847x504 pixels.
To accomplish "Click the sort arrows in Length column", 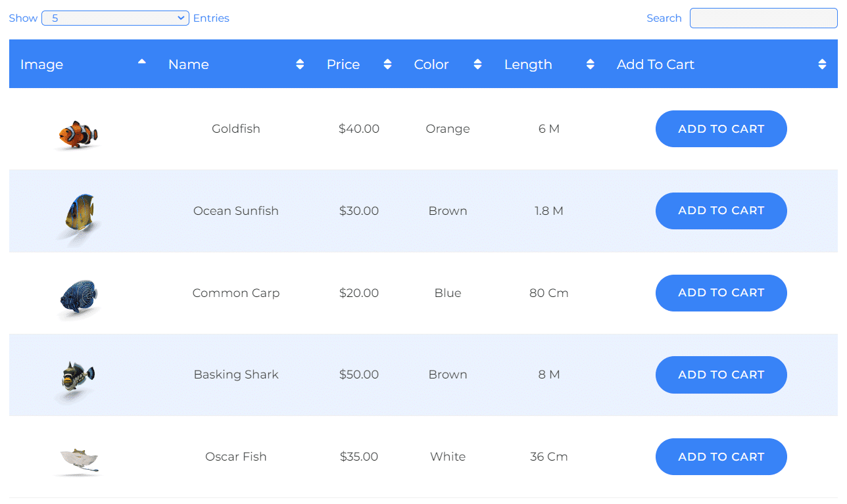I will tap(590, 64).
